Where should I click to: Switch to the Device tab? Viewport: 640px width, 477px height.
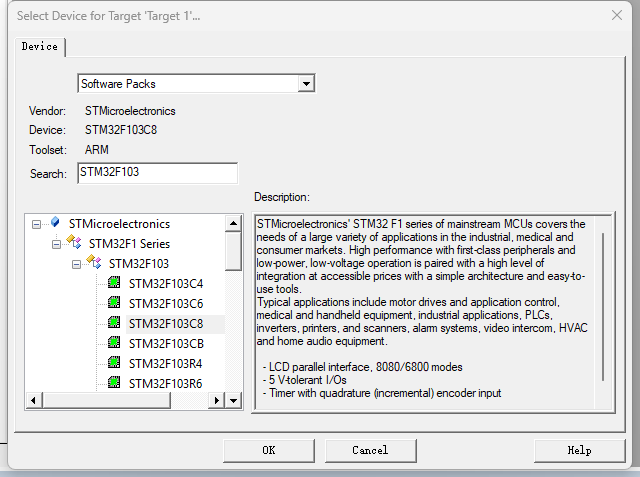tap(40, 47)
